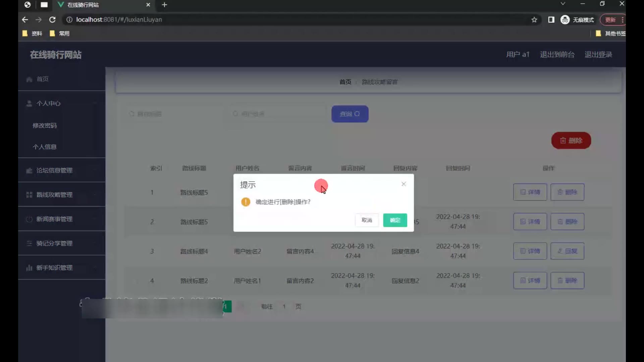
Task: Click the orange warning icon in dialog
Action: (246, 202)
